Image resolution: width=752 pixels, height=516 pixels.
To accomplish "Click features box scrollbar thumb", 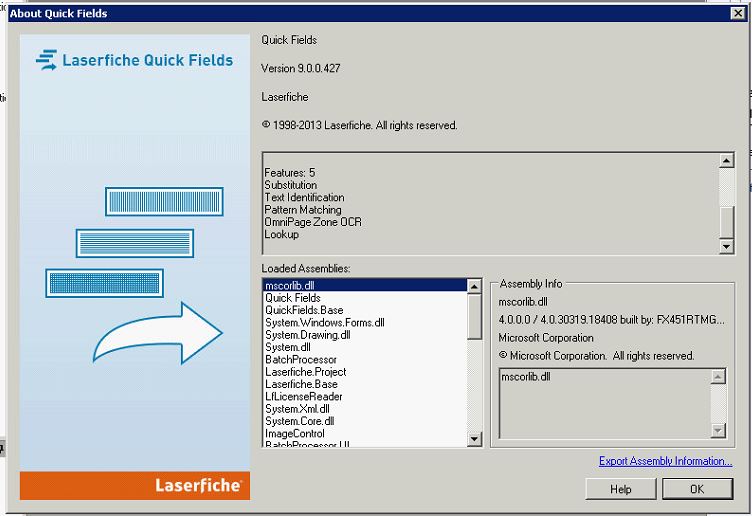I will [x=726, y=222].
